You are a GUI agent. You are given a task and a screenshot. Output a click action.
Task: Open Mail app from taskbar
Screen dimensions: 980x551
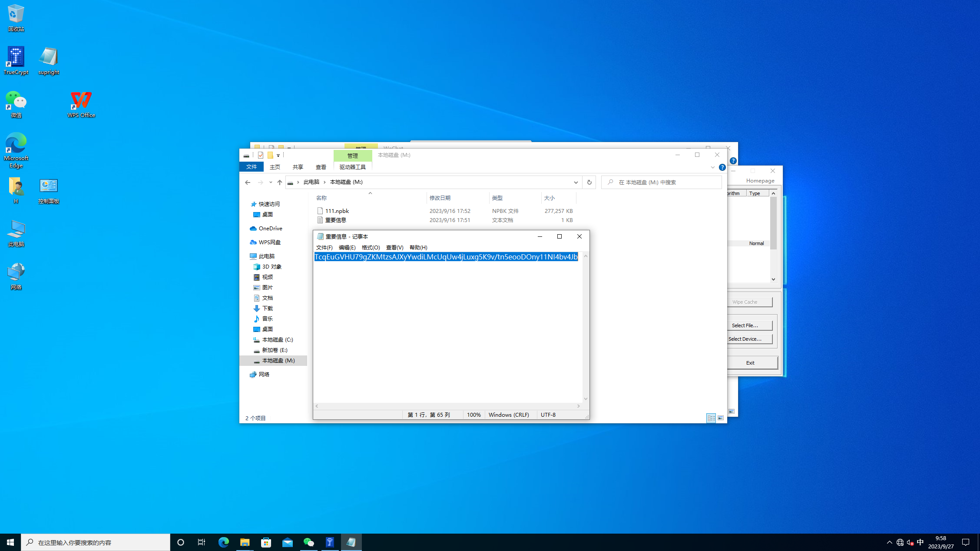(x=288, y=542)
